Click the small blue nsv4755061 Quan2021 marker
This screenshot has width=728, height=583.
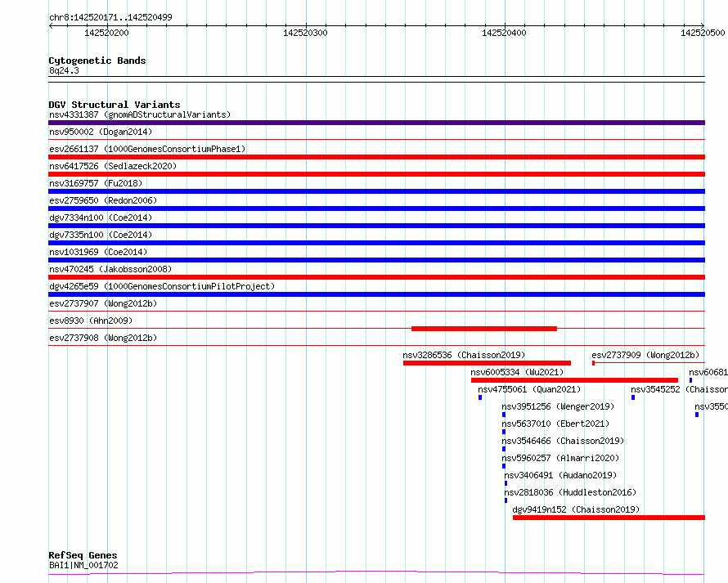[x=480, y=397]
